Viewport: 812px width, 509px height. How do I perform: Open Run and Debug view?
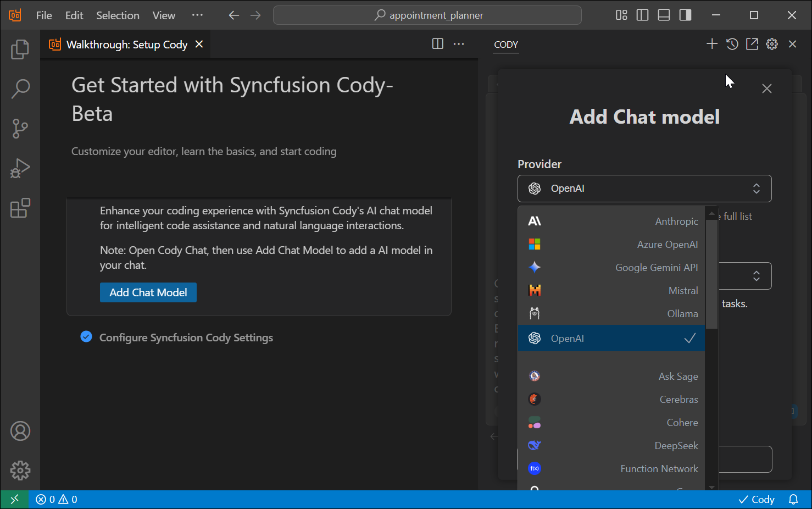click(x=20, y=168)
